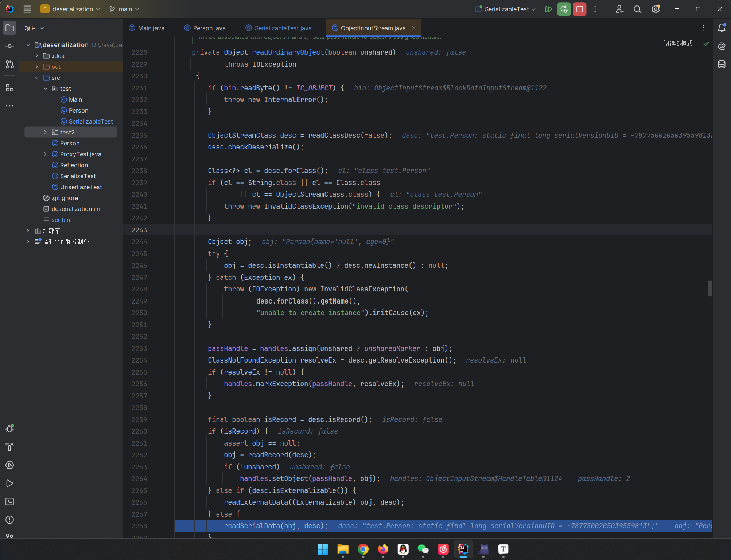Open Windows Start menu
Viewport: 731px width, 560px height.
point(323,549)
